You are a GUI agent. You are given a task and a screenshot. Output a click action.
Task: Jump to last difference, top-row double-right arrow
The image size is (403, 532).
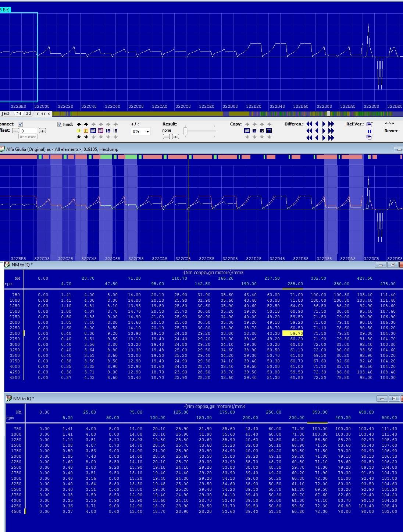pyautogui.click(x=331, y=124)
